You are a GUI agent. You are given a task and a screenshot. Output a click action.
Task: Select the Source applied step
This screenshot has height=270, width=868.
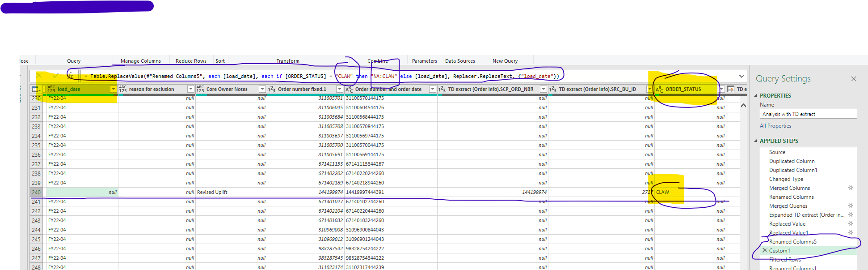pyautogui.click(x=777, y=152)
